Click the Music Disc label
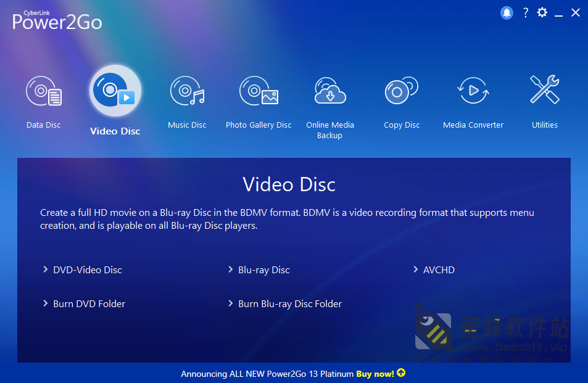This screenshot has width=588, height=383. point(187,125)
